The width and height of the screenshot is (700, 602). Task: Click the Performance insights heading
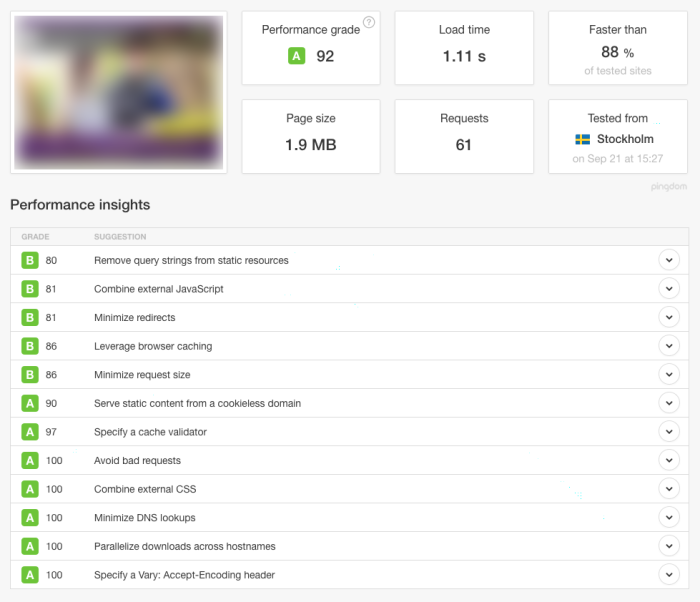click(x=80, y=205)
